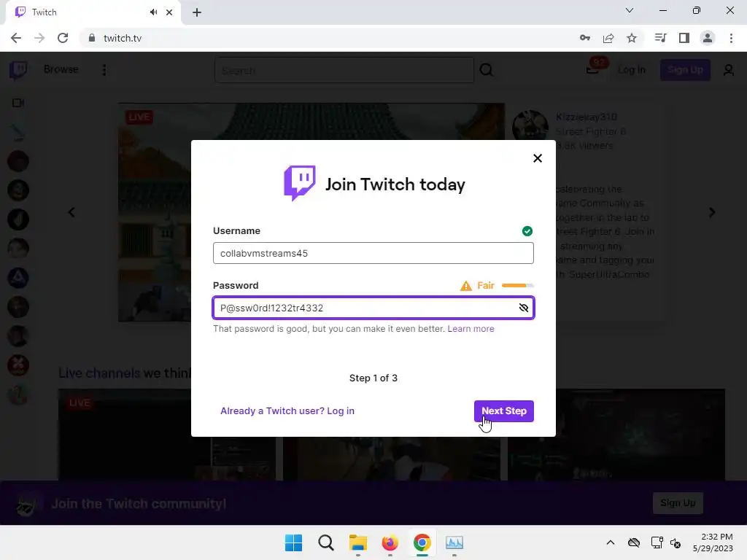Reload the twitch.tv page
This screenshot has height=560, width=747.
(63, 38)
